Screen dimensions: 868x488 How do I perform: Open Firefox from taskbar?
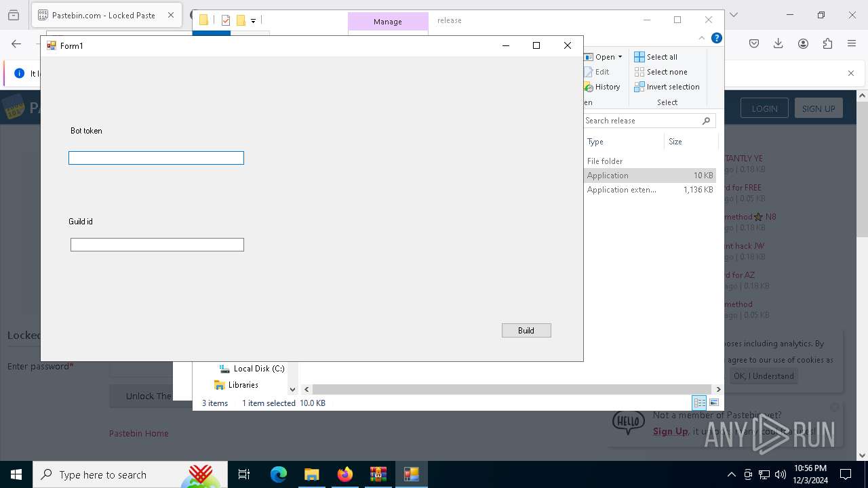[345, 474]
